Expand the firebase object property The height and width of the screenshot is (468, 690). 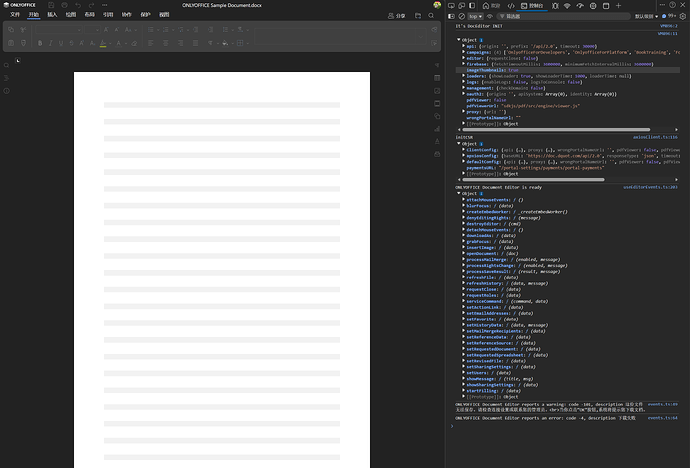pos(462,62)
